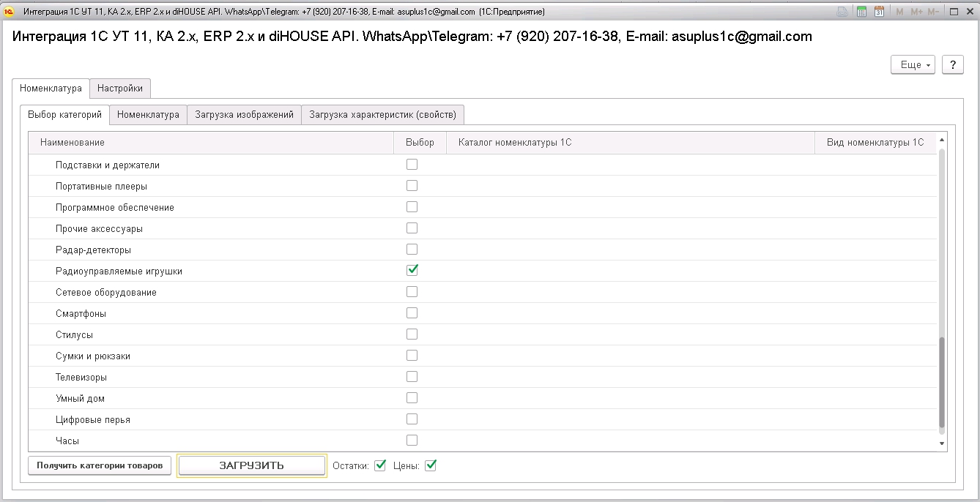The image size is (980, 502).
Task: Check the box for Портативные плееры
Action: pyautogui.click(x=412, y=186)
